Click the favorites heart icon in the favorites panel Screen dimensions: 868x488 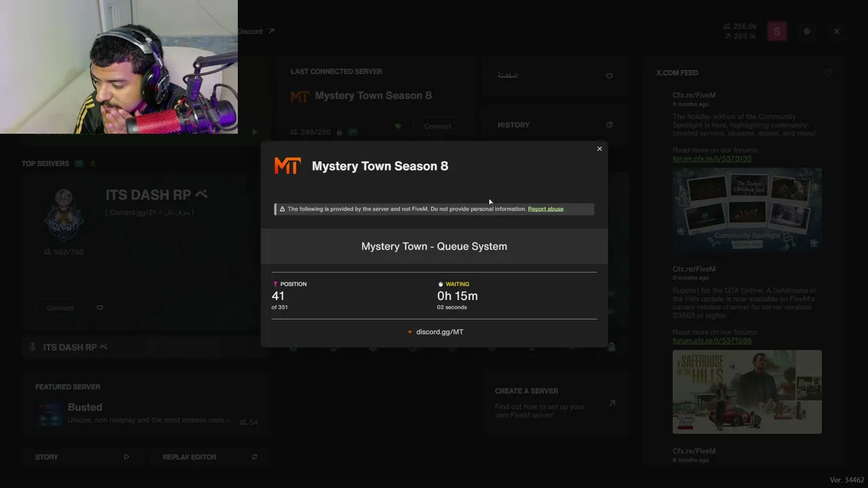(x=609, y=76)
